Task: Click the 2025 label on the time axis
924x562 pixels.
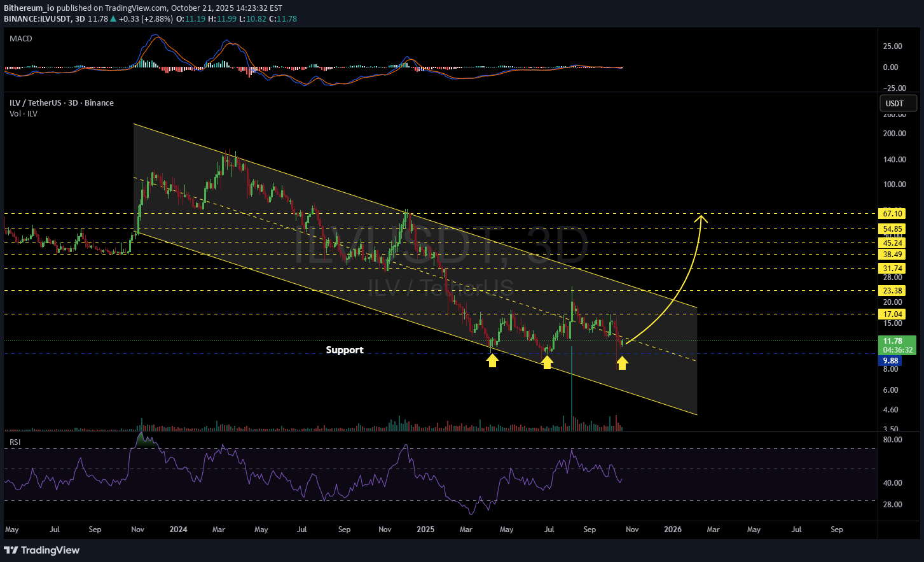Action: click(425, 530)
